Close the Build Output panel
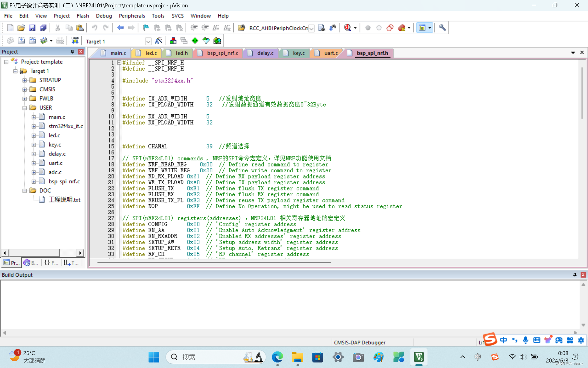 click(x=583, y=275)
